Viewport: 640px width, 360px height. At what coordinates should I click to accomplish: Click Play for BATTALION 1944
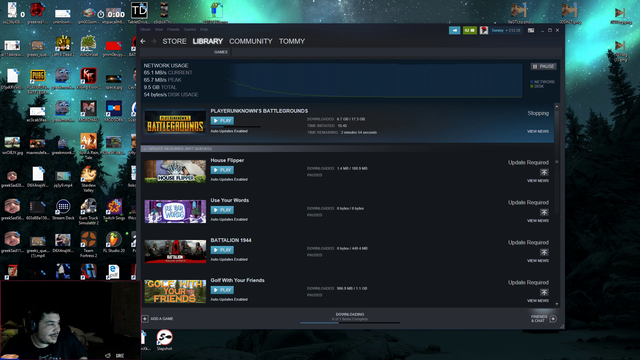point(222,250)
